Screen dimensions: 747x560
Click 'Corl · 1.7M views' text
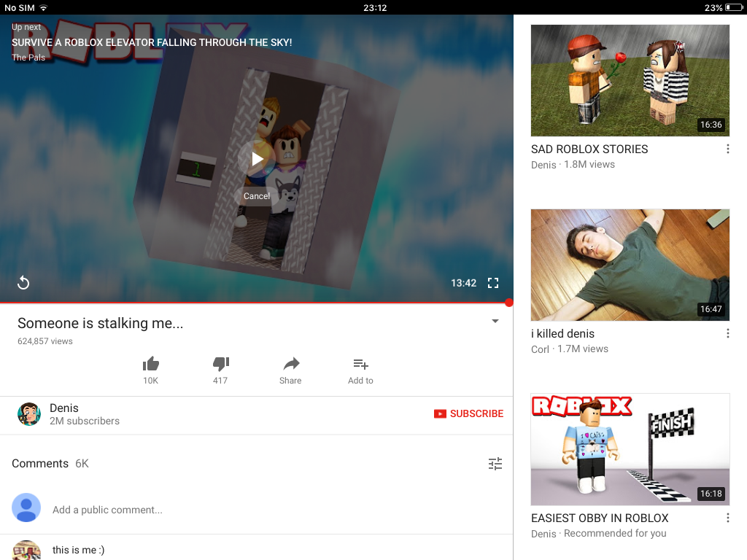point(569,349)
